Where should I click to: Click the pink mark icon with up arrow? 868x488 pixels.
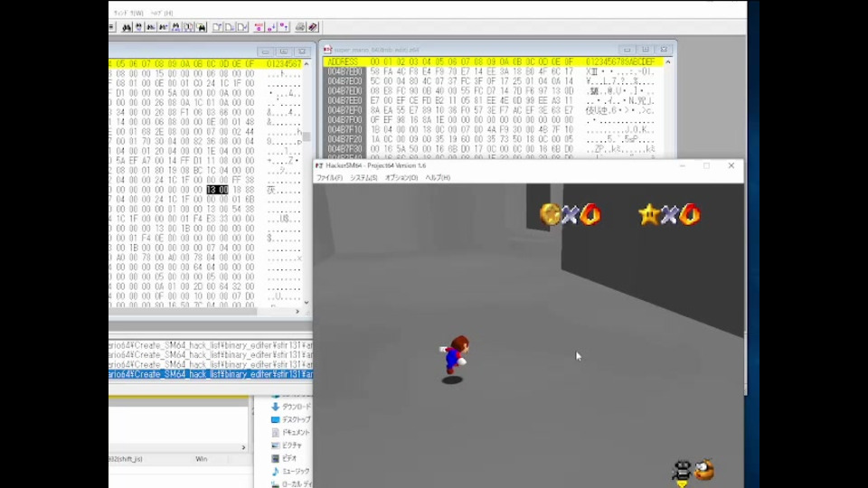coord(284,27)
